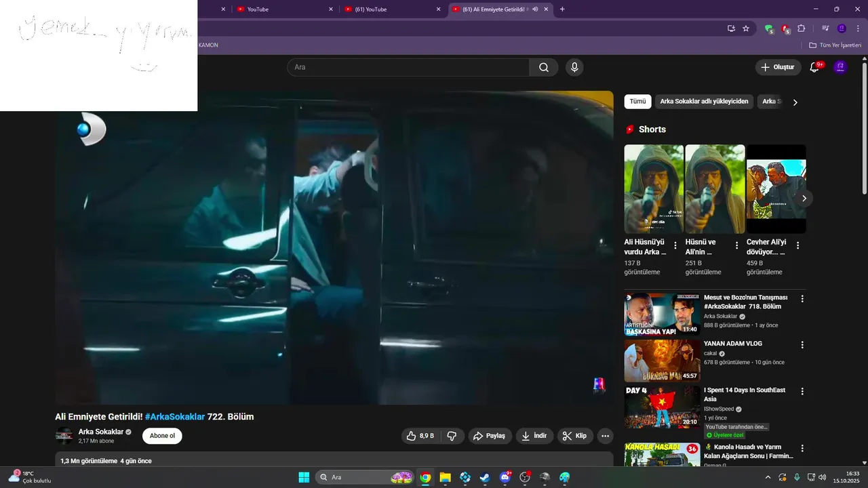Open 'YANAN ADAM VLOG' thumbnail
Screen dimensions: 868x488
(x=663, y=361)
